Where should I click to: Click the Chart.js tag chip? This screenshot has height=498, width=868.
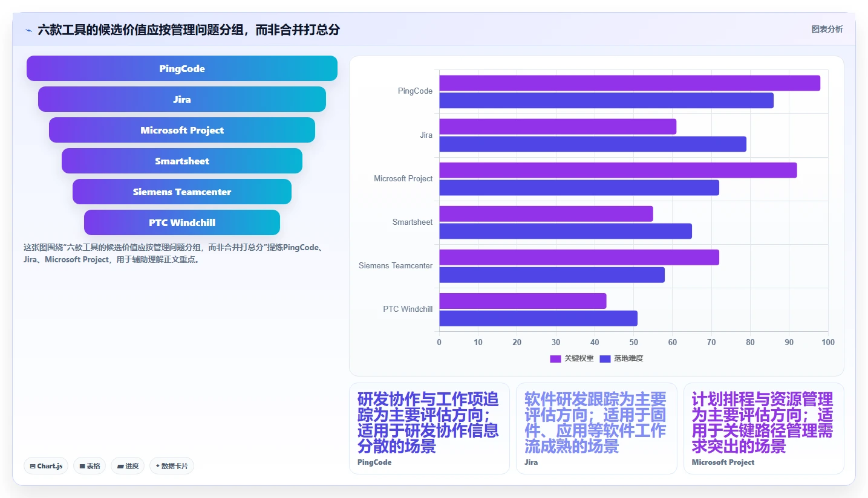click(x=47, y=466)
